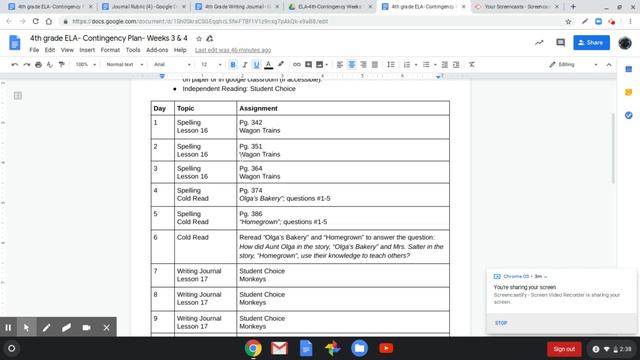The image size is (640, 360).
Task: Open the Insert menu
Action: point(87,50)
